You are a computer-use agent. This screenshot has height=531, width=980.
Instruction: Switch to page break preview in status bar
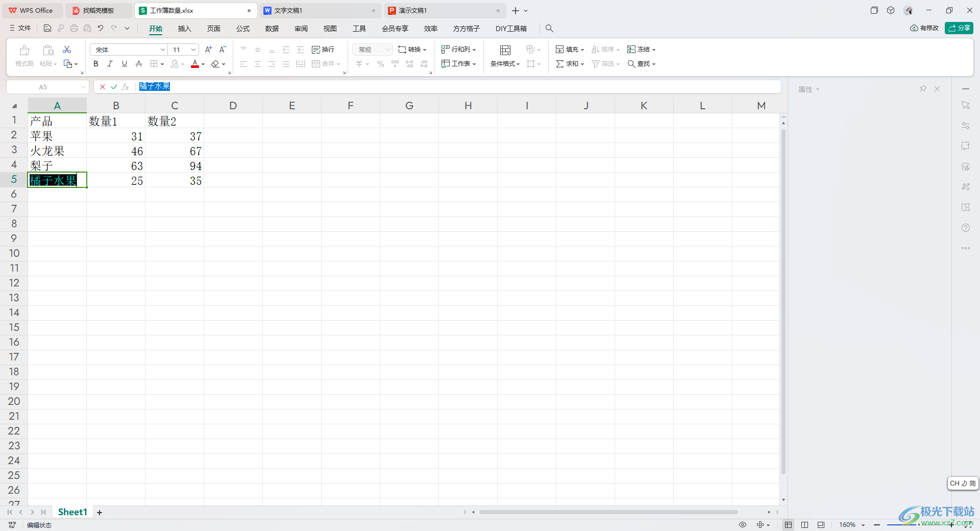tap(821, 524)
